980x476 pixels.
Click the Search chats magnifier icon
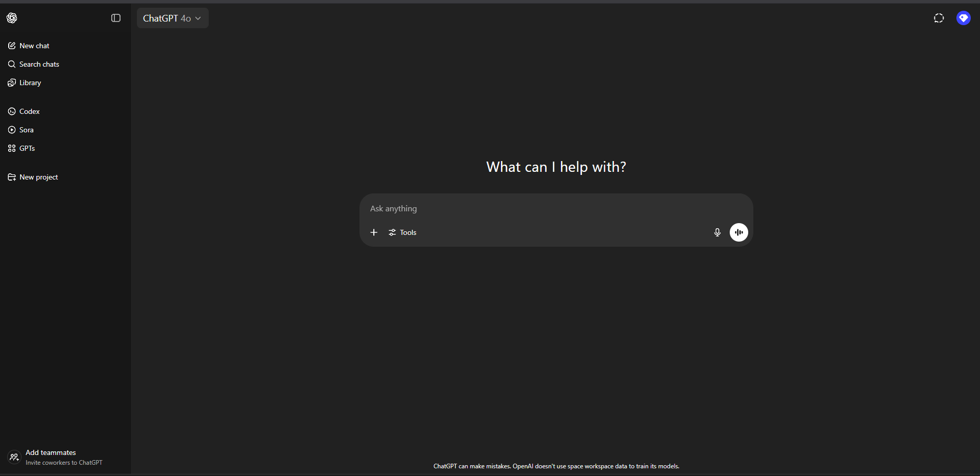(x=12, y=64)
